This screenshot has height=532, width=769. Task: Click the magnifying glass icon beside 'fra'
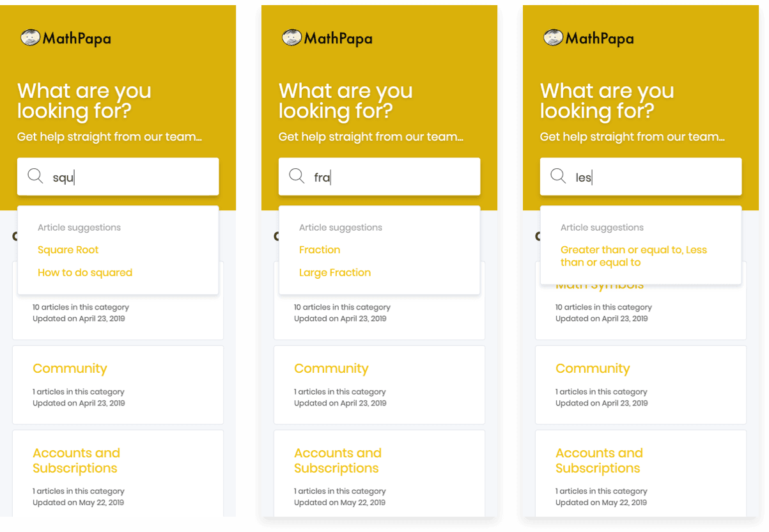[297, 176]
